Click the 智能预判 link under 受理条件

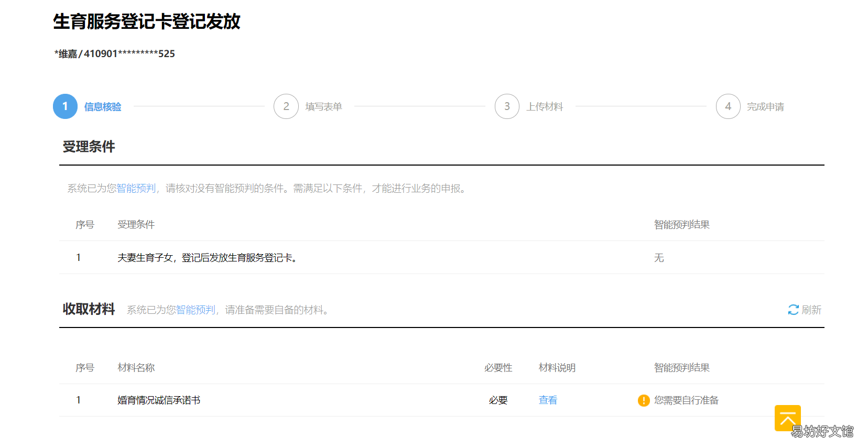[x=136, y=188]
